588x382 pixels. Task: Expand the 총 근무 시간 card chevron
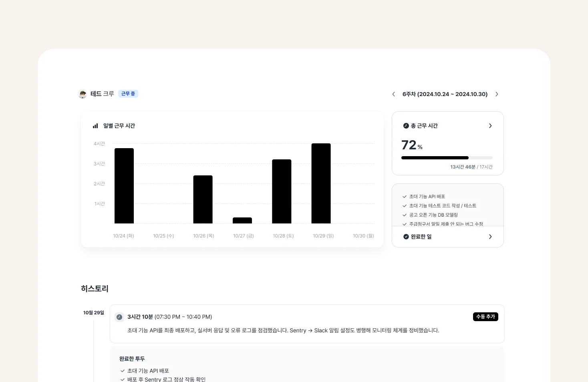(490, 126)
